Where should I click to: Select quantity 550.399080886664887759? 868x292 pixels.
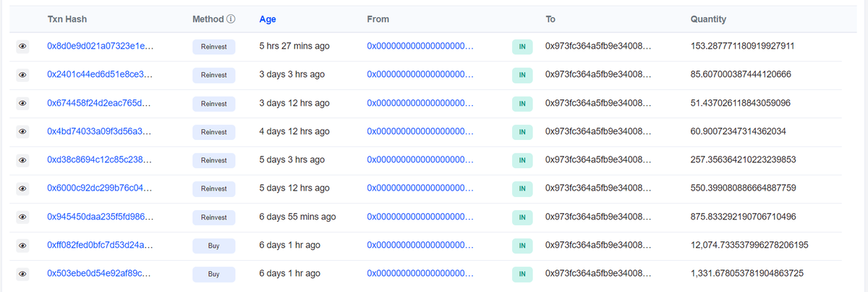[x=744, y=188]
